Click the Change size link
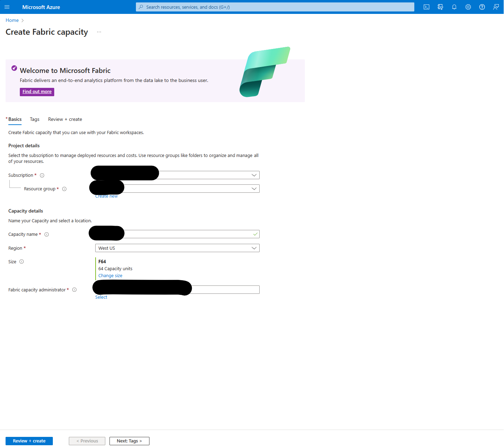This screenshot has width=504, height=448. click(x=110, y=276)
